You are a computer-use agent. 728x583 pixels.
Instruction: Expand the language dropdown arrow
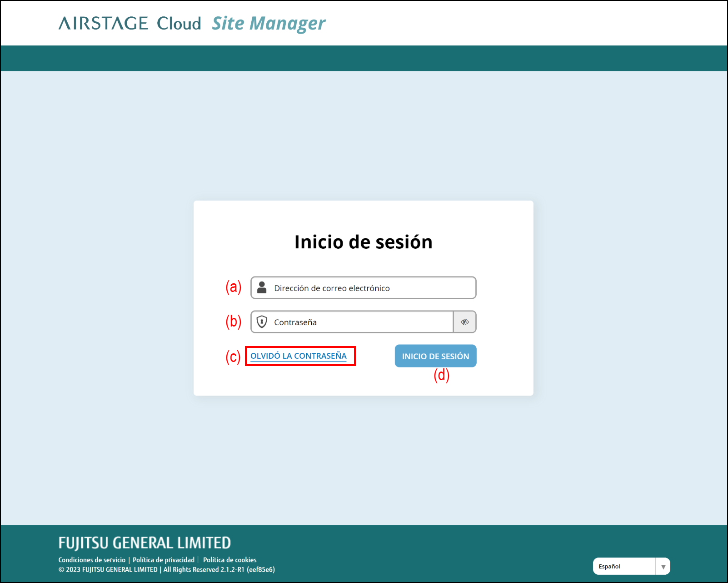pyautogui.click(x=663, y=567)
